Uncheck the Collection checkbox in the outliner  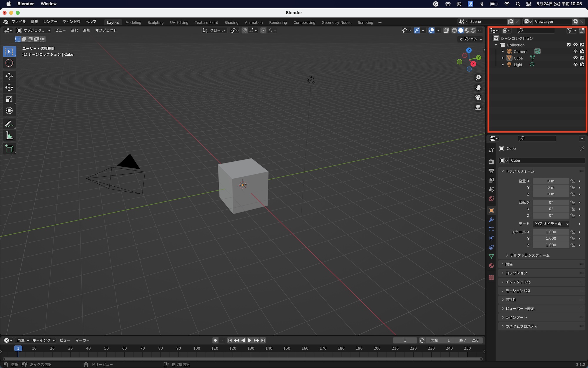569,44
